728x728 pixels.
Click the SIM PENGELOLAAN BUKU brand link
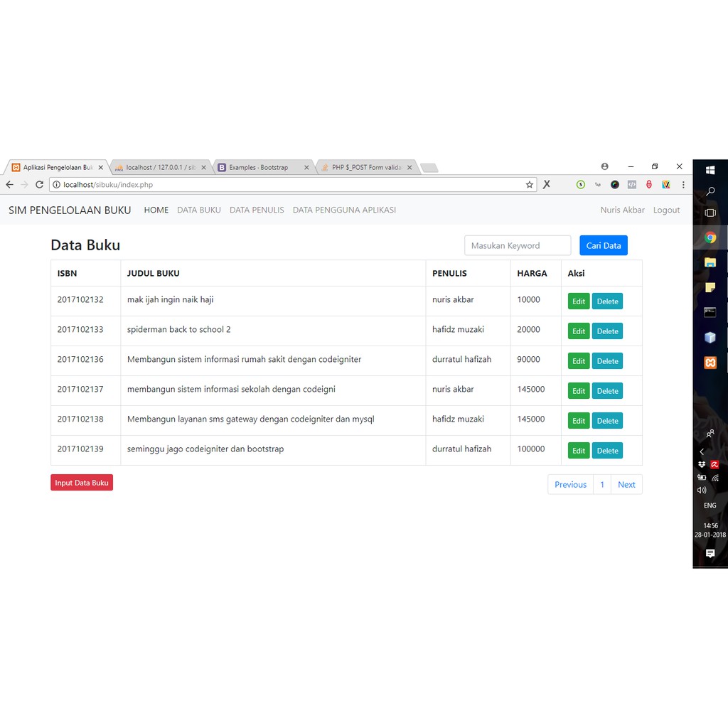70,210
